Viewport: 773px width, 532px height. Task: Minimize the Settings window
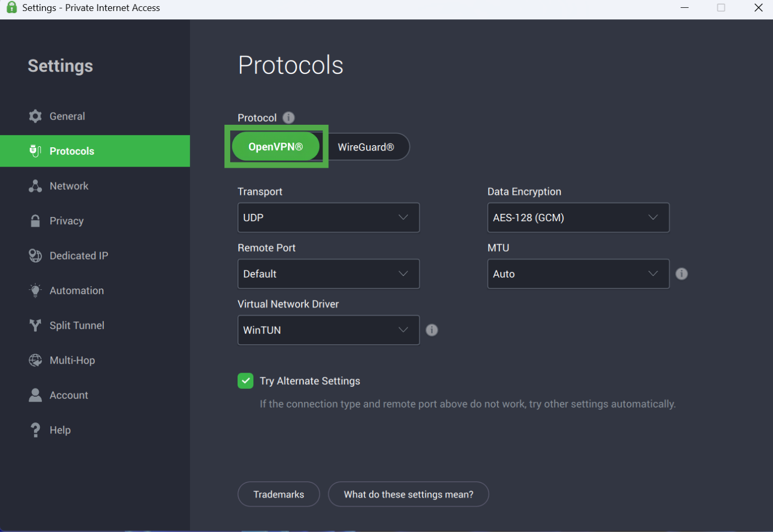click(684, 8)
